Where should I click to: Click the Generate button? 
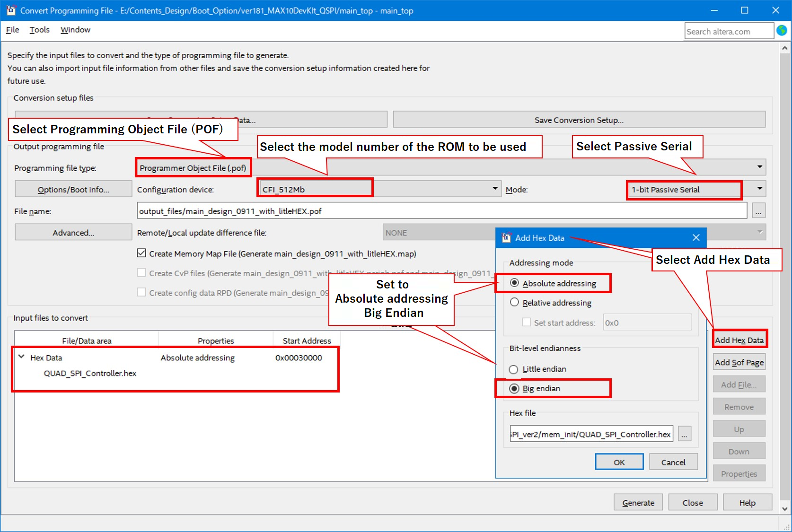(638, 502)
